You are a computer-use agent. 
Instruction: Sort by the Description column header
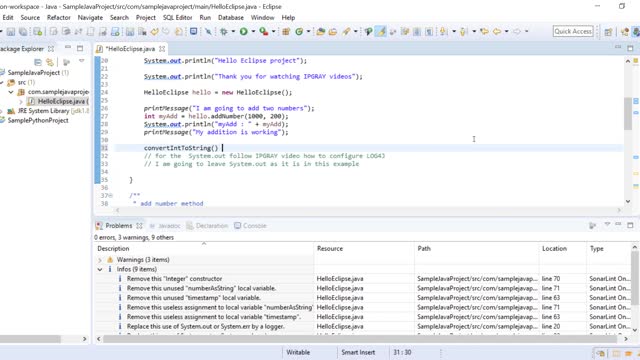coord(204,249)
